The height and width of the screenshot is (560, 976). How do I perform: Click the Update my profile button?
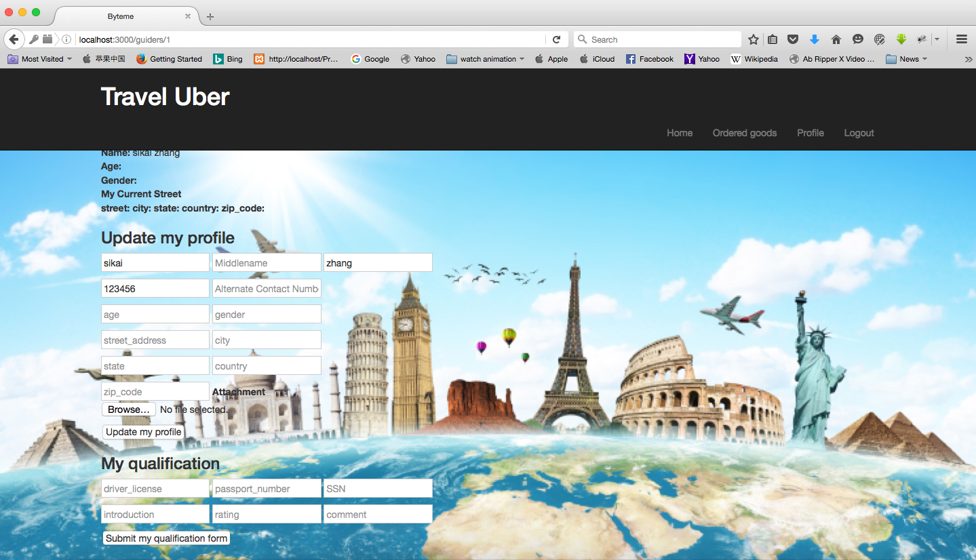pos(144,432)
